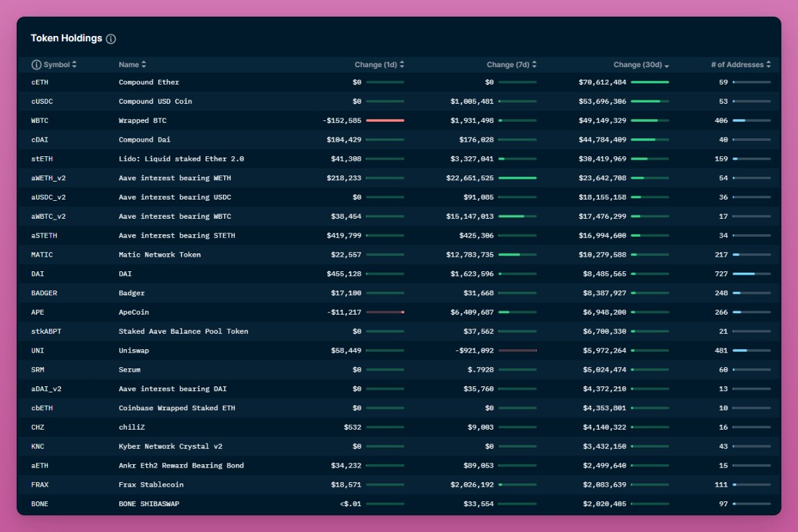798x532 pixels.
Task: Click the $70,612,484 value for cETH
Action: click(602, 82)
